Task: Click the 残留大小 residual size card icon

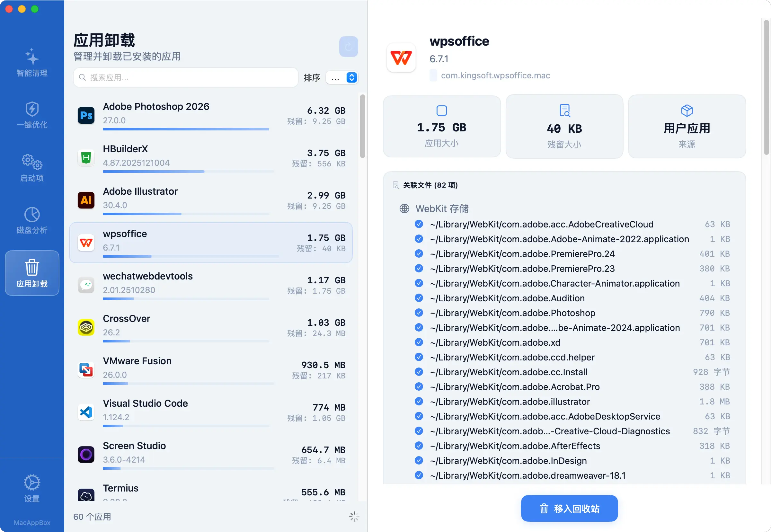Action: coord(564,111)
